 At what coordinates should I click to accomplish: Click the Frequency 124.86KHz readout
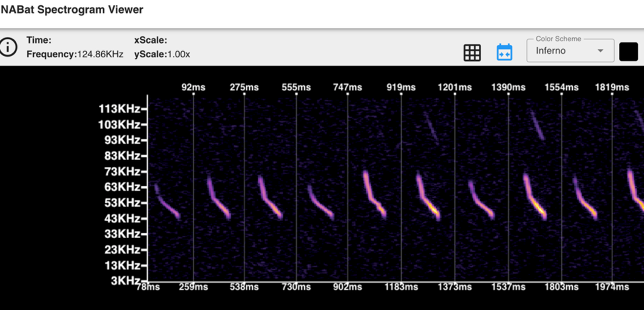point(75,54)
